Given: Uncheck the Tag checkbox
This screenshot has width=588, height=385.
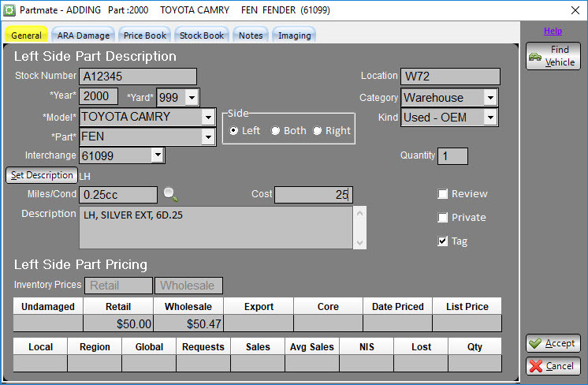Looking at the screenshot, I should tap(442, 241).
